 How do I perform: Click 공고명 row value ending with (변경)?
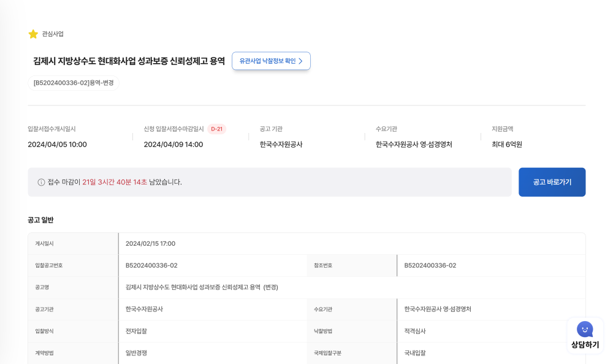(202, 287)
